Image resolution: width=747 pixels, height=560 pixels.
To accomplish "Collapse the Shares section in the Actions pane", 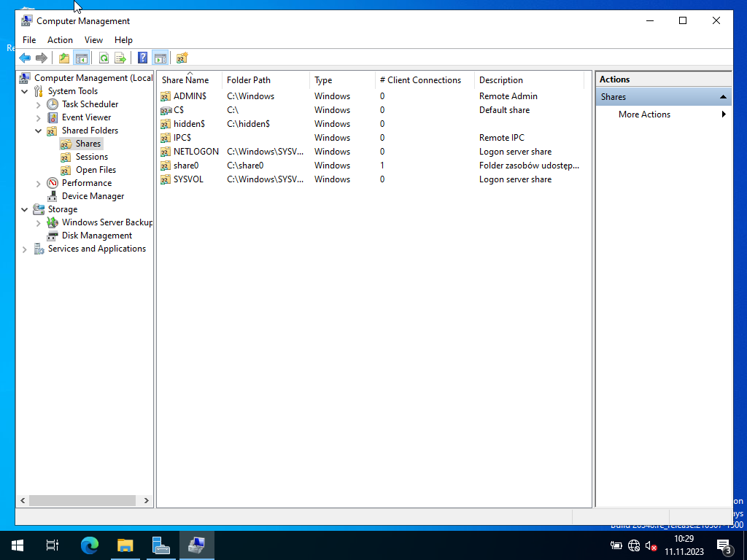I will [x=723, y=97].
